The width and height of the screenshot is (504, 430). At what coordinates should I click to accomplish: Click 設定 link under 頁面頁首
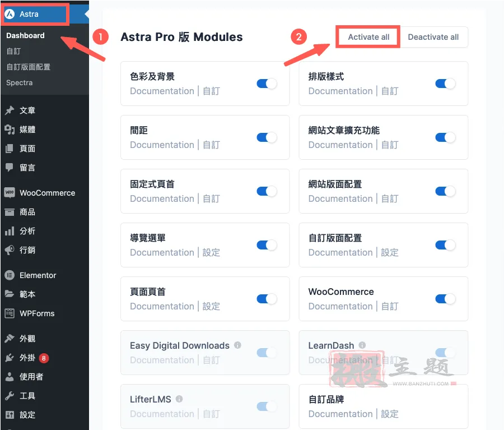coord(211,306)
